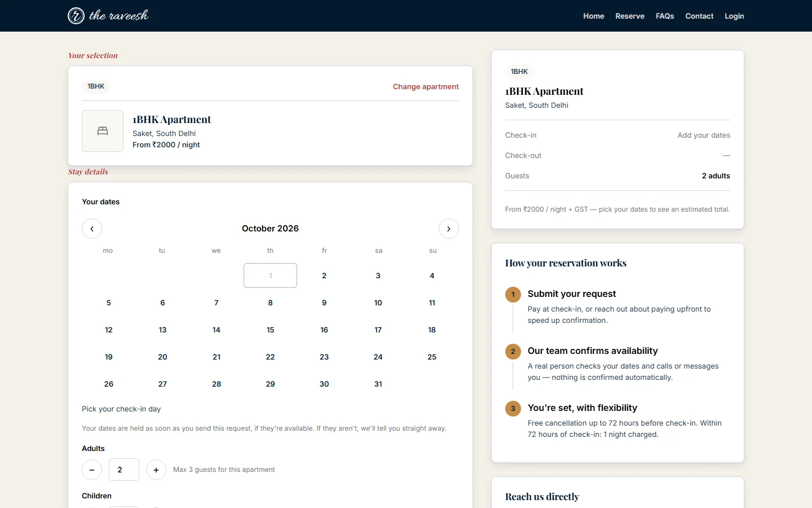Image resolution: width=812 pixels, height=508 pixels.
Task: Increase the adults count
Action: [x=156, y=470]
